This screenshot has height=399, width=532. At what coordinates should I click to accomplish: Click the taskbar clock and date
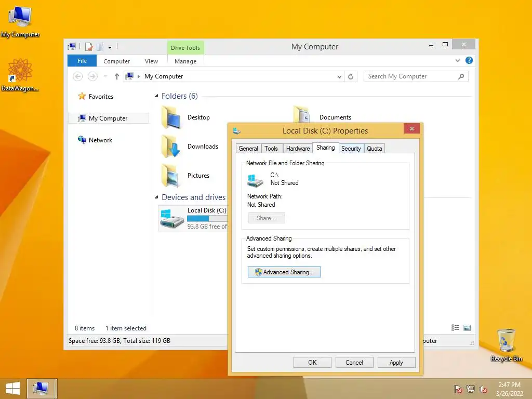[509, 389]
